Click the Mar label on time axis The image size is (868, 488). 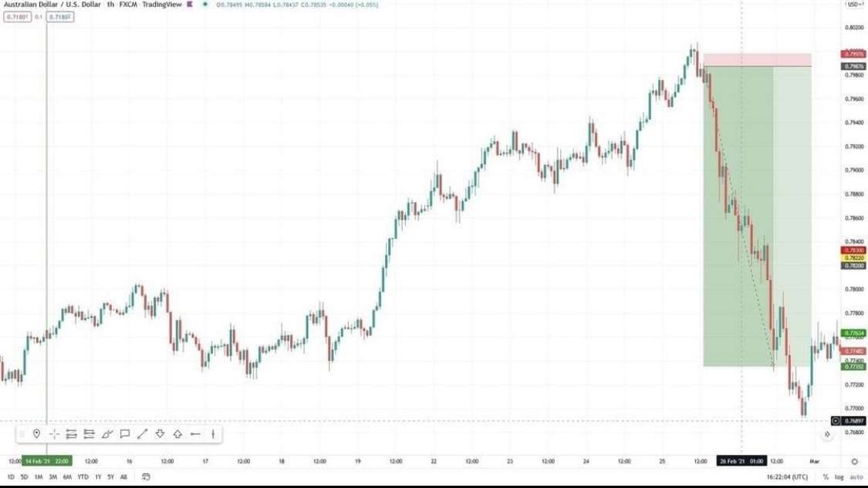pyautogui.click(x=814, y=462)
